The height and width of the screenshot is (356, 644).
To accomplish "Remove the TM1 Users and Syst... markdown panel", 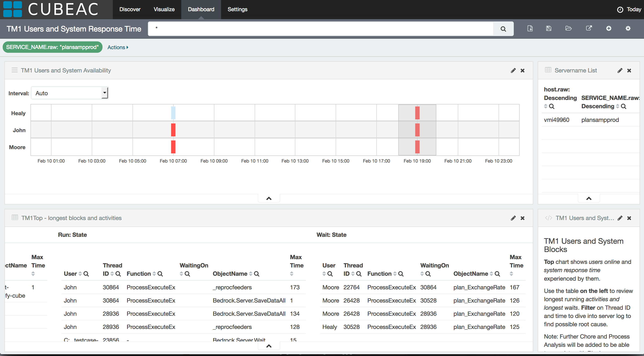I will 629,218.
